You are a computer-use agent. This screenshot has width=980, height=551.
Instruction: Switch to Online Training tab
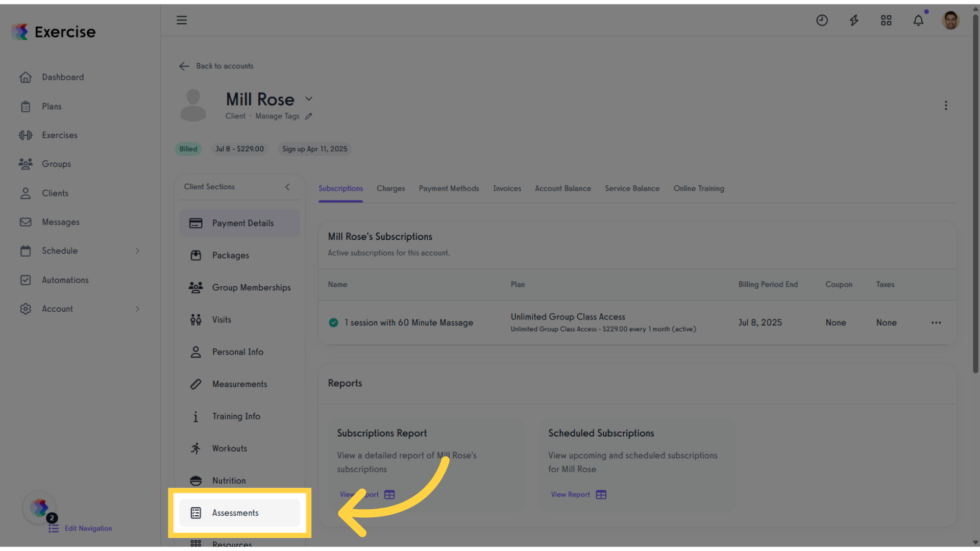click(698, 189)
